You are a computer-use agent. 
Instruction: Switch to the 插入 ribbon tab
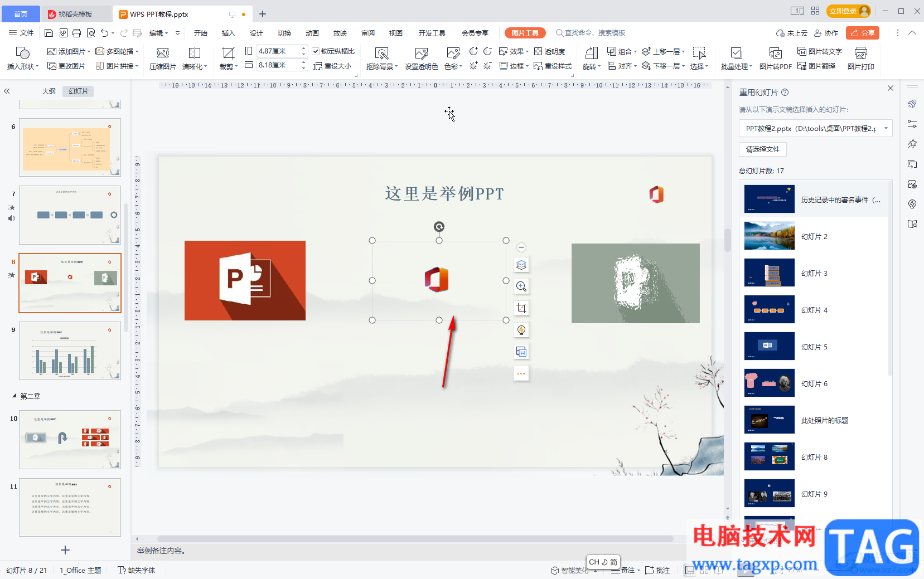tap(229, 33)
